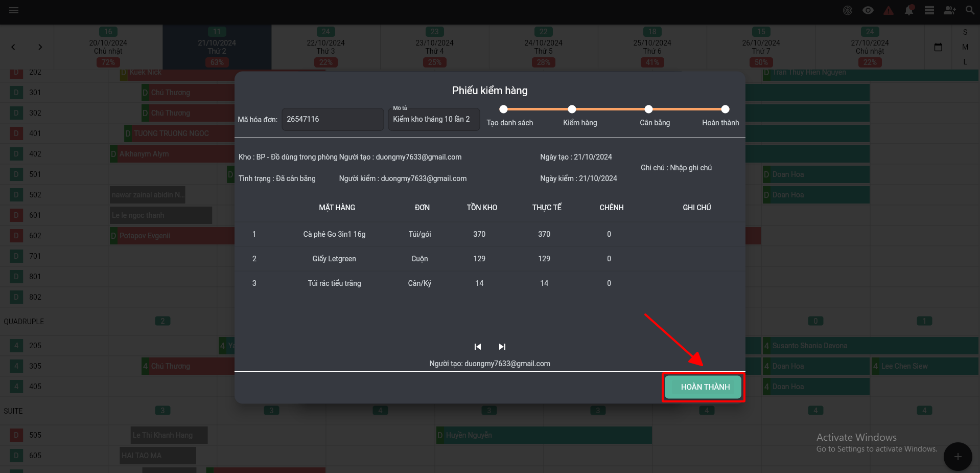Click the sync refresh icon in top bar
This screenshot has height=473, width=980.
(848, 10)
